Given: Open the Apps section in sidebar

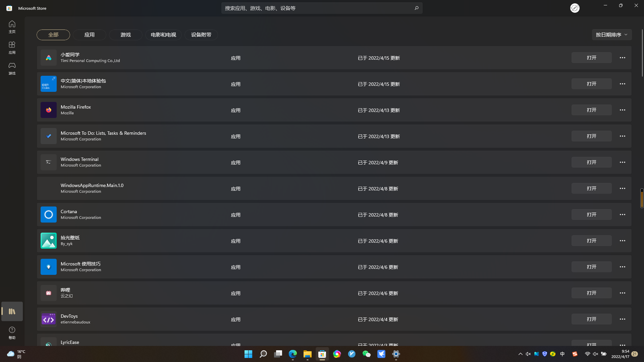Looking at the screenshot, I should [12, 47].
